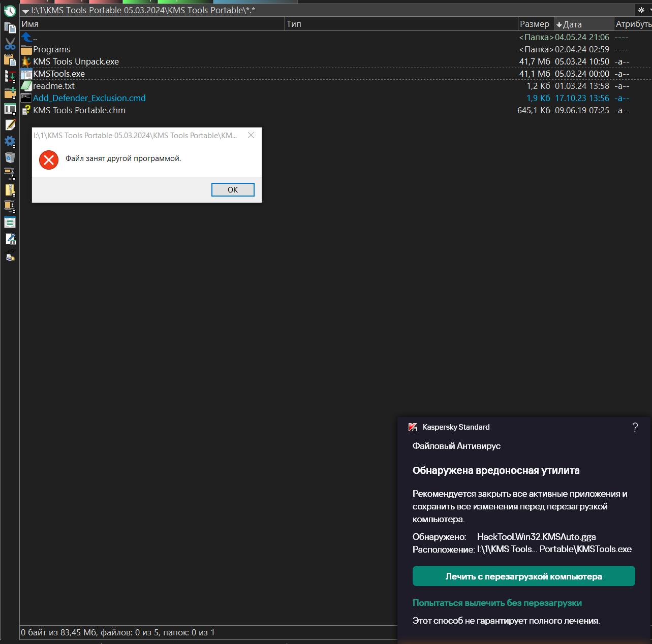Click the recycle bin delete icon
Image resolution: width=652 pixels, height=644 pixels.
(x=10, y=157)
